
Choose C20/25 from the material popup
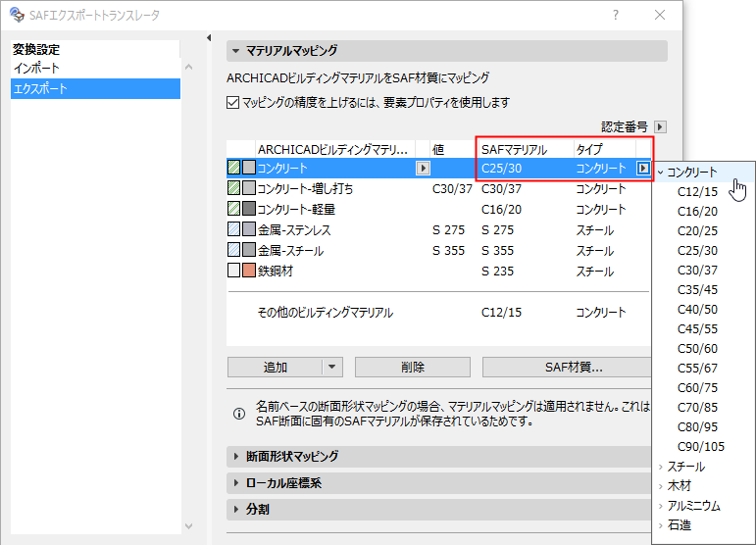697,230
